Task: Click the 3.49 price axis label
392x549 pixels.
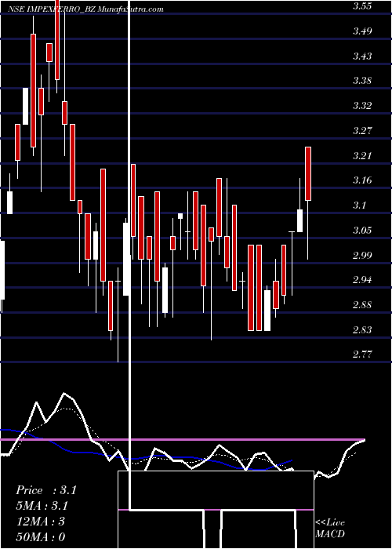Action: (362, 31)
